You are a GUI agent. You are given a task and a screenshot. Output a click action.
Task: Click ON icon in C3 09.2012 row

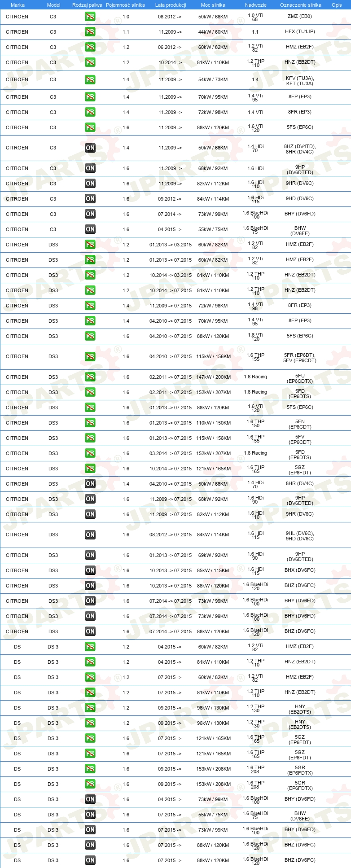click(90, 199)
